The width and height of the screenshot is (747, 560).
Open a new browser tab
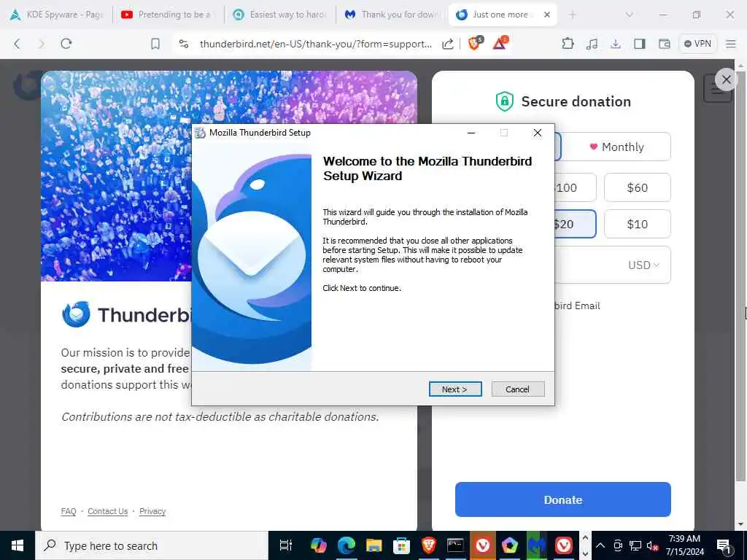(572, 15)
